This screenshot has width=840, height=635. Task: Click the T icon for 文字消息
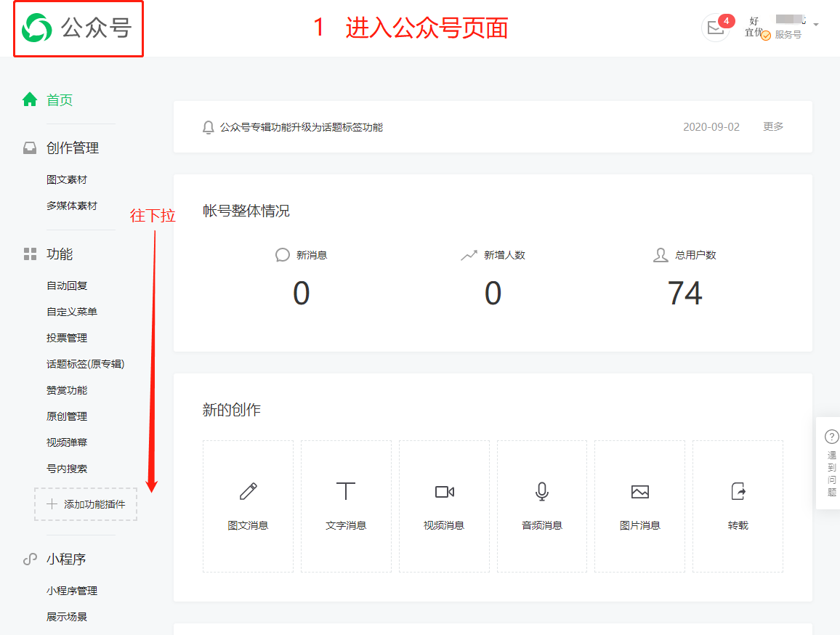tap(346, 492)
